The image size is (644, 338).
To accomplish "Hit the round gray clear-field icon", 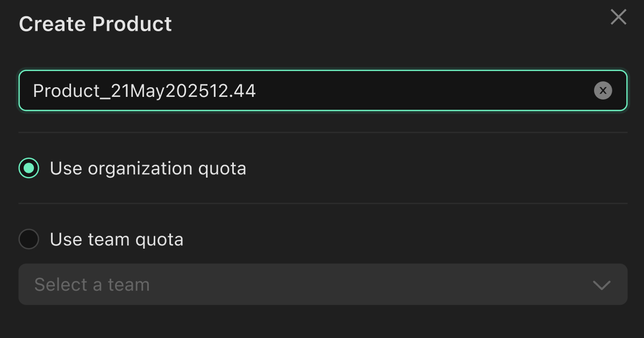I will click(603, 91).
